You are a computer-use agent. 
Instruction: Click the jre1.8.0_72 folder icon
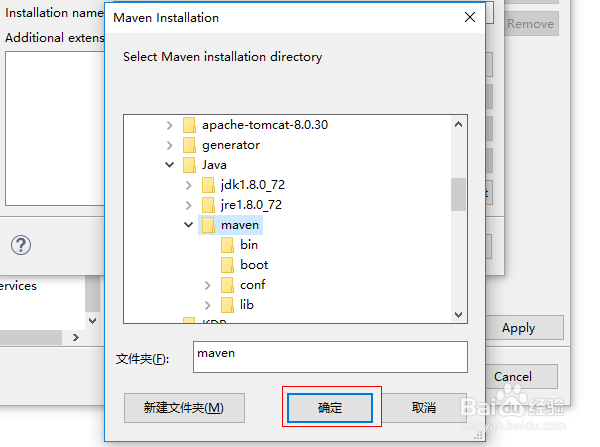click(208, 205)
